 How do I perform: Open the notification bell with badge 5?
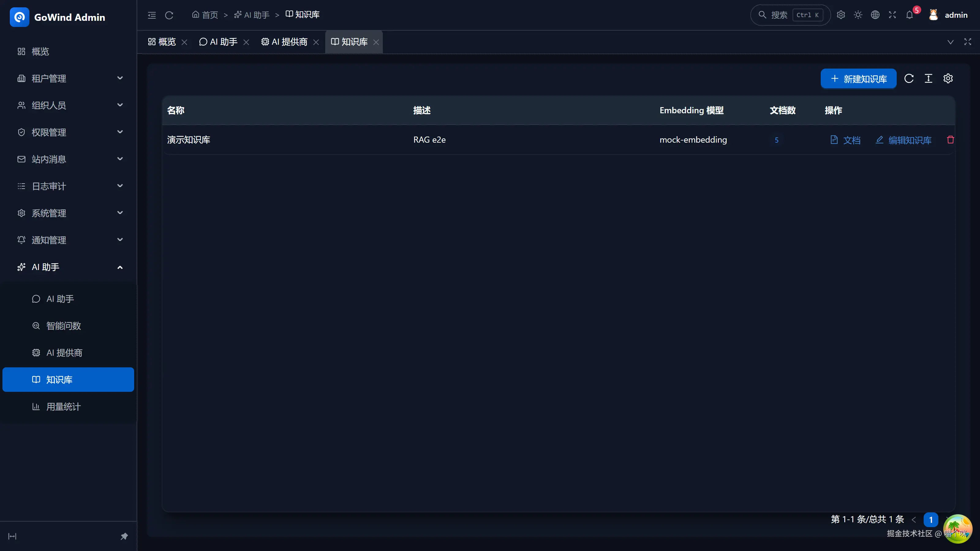tap(910, 15)
